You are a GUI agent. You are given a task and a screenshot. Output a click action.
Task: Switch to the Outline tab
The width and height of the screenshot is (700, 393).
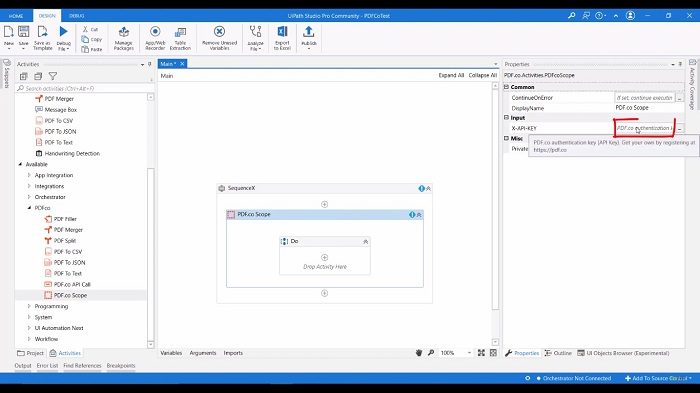[558, 353]
